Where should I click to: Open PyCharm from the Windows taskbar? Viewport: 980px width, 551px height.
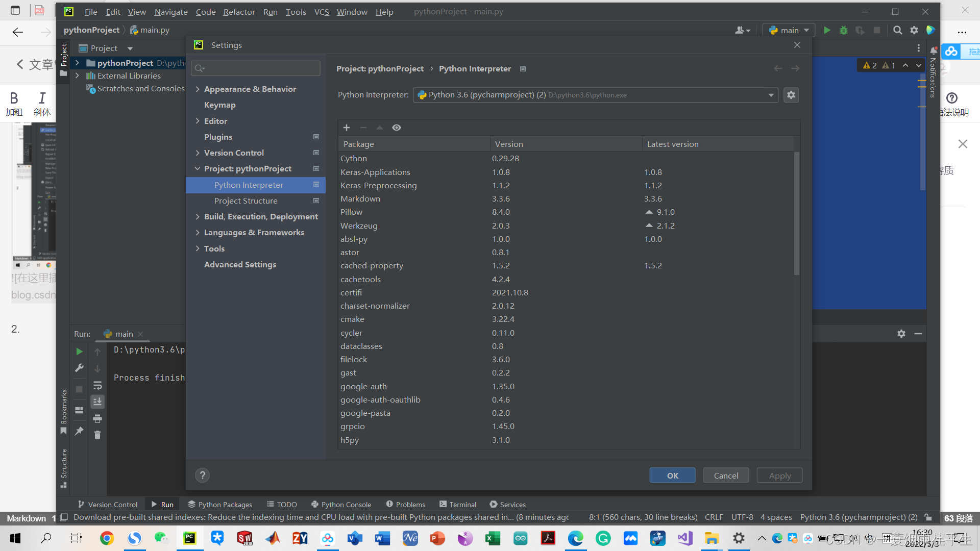189,538
